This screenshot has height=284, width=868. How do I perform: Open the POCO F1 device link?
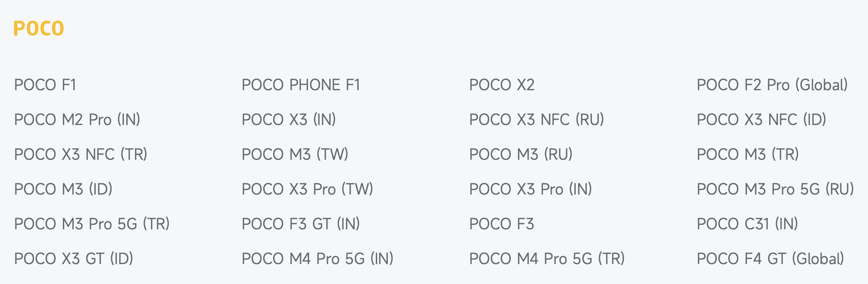[45, 85]
